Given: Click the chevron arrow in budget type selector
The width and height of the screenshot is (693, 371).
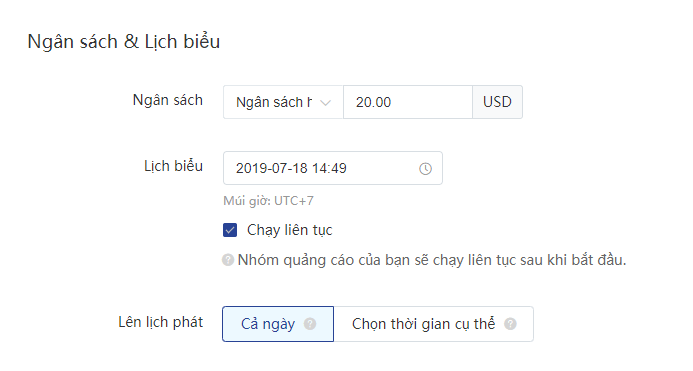Looking at the screenshot, I should [x=325, y=103].
